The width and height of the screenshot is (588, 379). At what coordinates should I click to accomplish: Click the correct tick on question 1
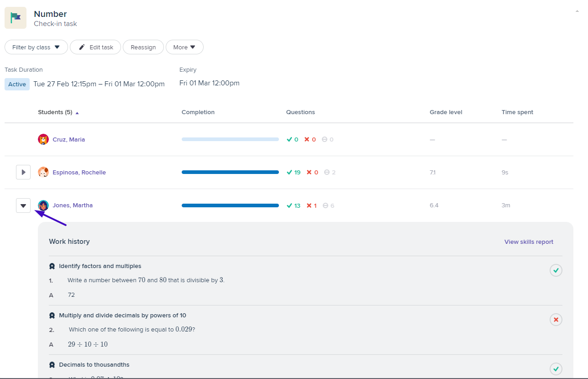(x=556, y=270)
